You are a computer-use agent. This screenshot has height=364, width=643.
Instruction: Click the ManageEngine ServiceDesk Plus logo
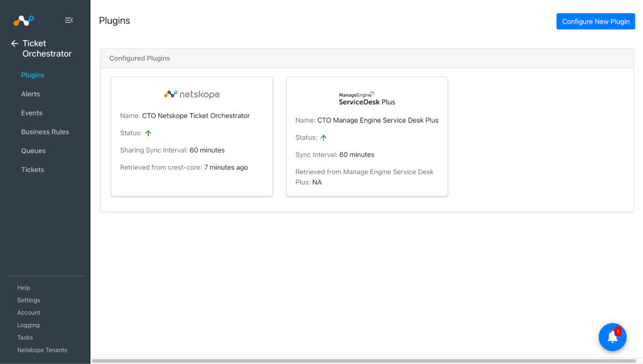[367, 99]
